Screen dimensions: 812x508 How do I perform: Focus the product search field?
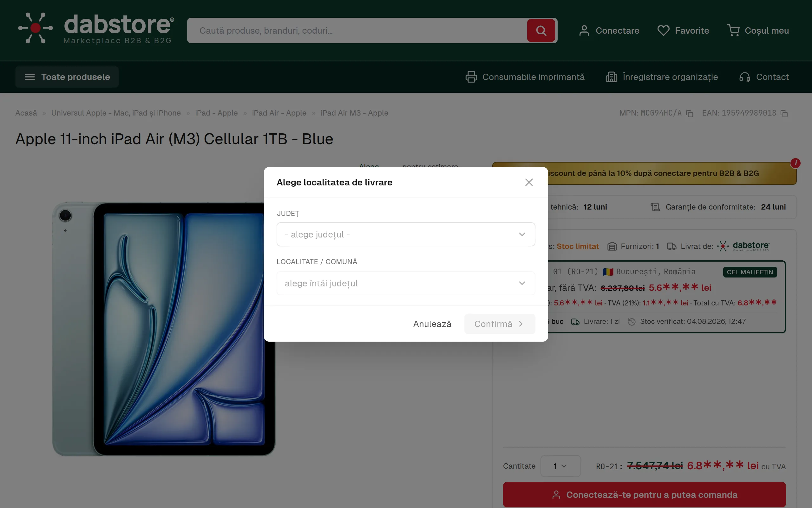click(x=357, y=30)
